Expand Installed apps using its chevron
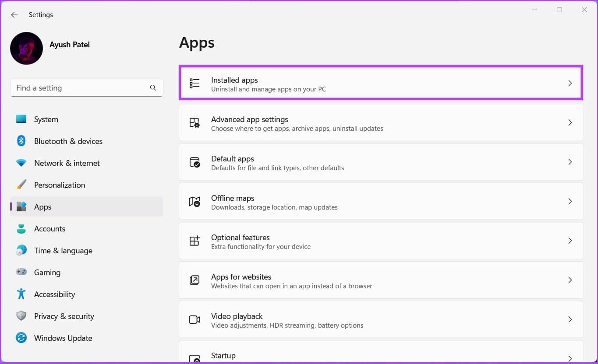 pyautogui.click(x=570, y=83)
